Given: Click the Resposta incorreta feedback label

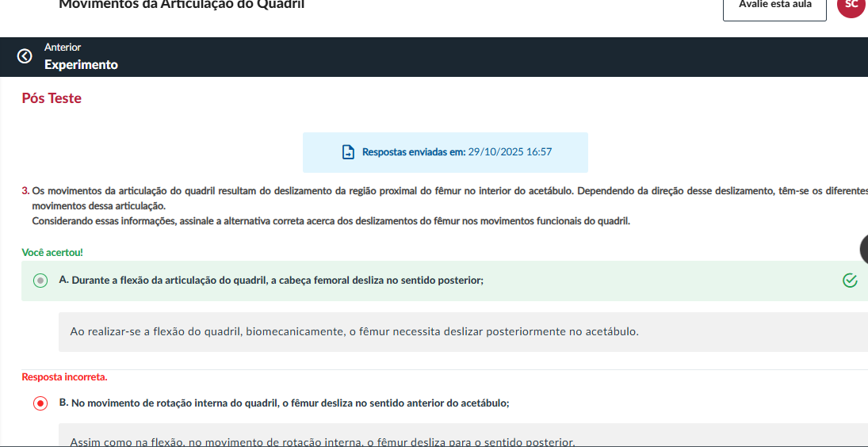Looking at the screenshot, I should click(64, 376).
